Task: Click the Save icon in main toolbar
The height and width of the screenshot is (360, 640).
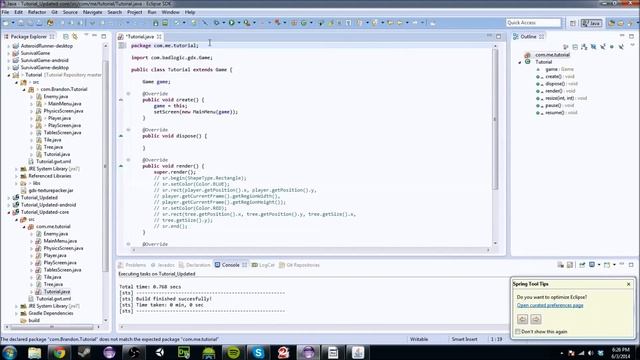Action: click(x=21, y=23)
